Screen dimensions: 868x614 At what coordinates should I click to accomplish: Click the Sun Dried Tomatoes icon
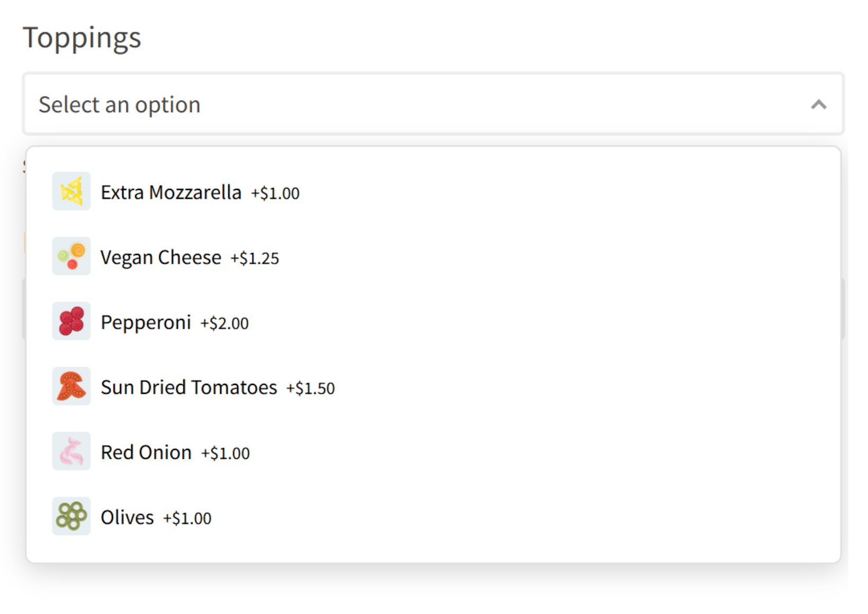pyautogui.click(x=71, y=386)
